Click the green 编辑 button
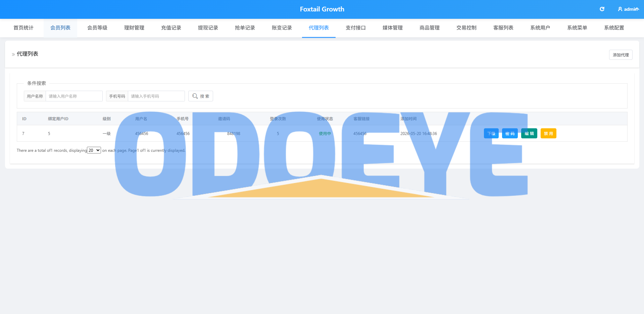Viewport: 644px width, 314px height. [x=529, y=133]
